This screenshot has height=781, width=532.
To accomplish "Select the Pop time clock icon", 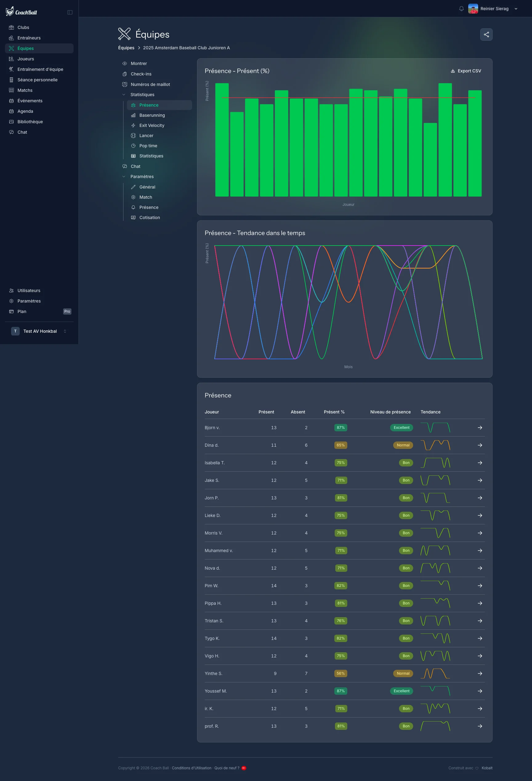I will (x=134, y=145).
